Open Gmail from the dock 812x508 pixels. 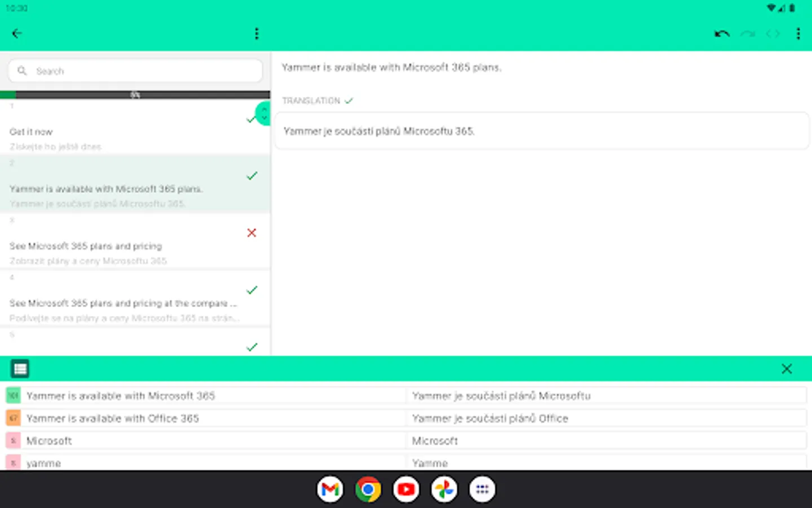click(x=330, y=489)
